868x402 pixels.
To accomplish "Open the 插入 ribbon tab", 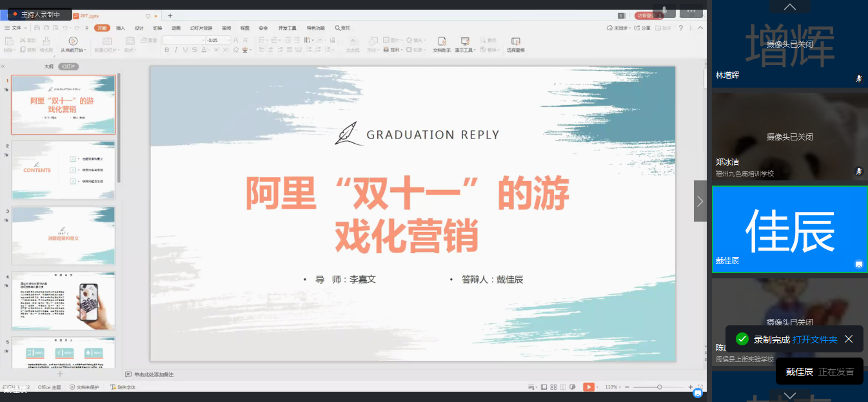I will (x=121, y=28).
